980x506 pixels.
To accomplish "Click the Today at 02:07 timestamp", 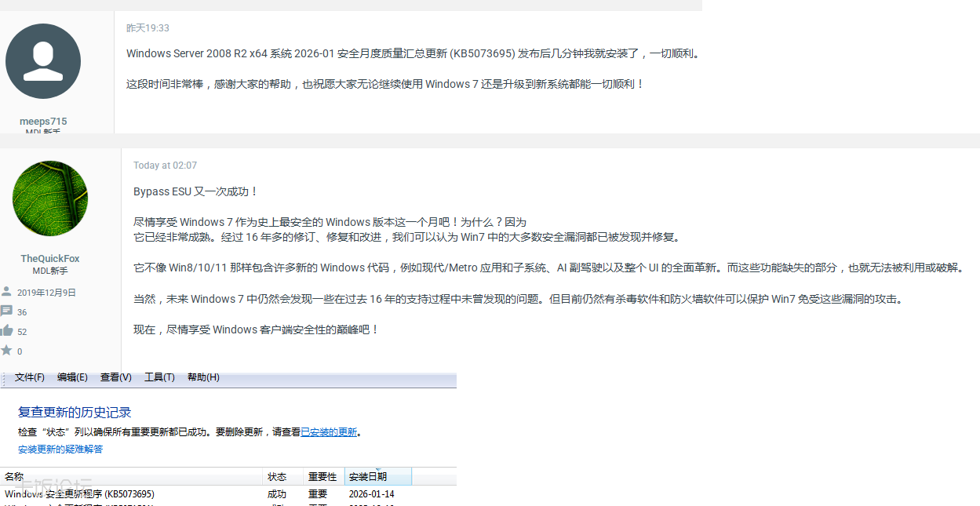I will pyautogui.click(x=165, y=166).
